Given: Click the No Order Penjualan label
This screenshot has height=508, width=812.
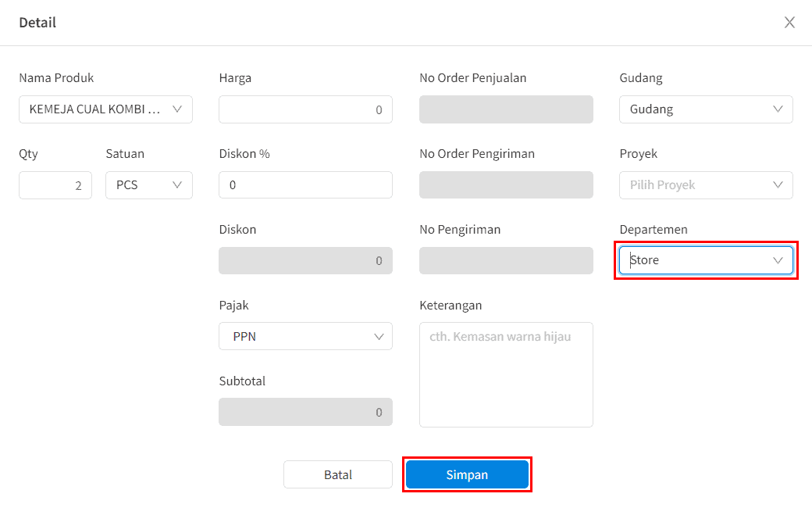Looking at the screenshot, I should coord(473,77).
